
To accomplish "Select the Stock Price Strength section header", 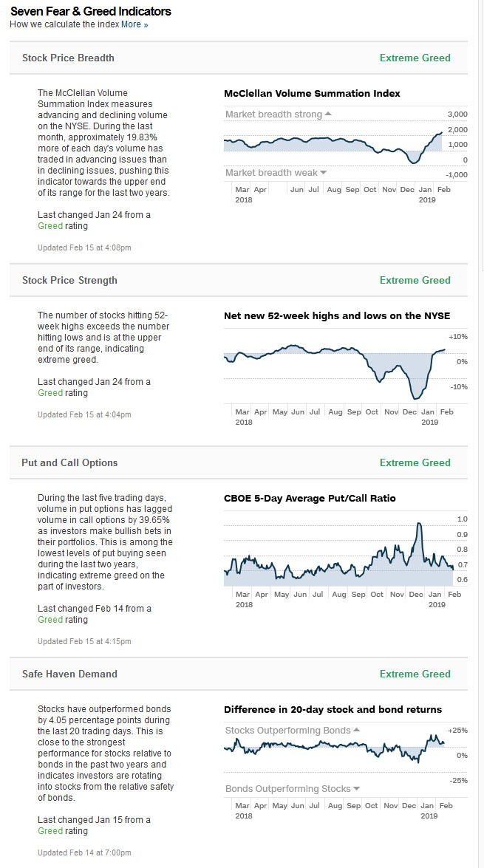I will click(x=69, y=280).
